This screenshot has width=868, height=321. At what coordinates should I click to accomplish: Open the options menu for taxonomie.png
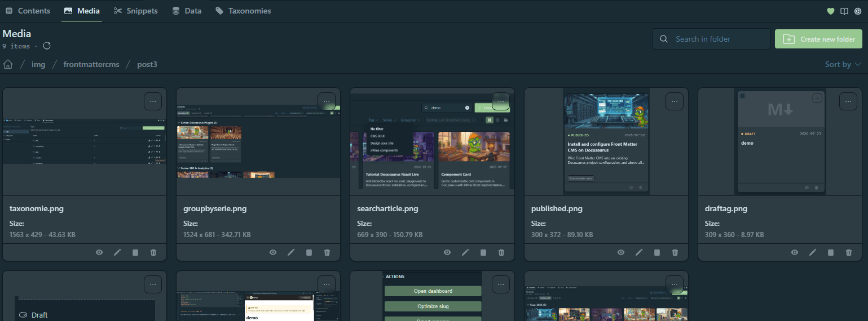pos(153,101)
